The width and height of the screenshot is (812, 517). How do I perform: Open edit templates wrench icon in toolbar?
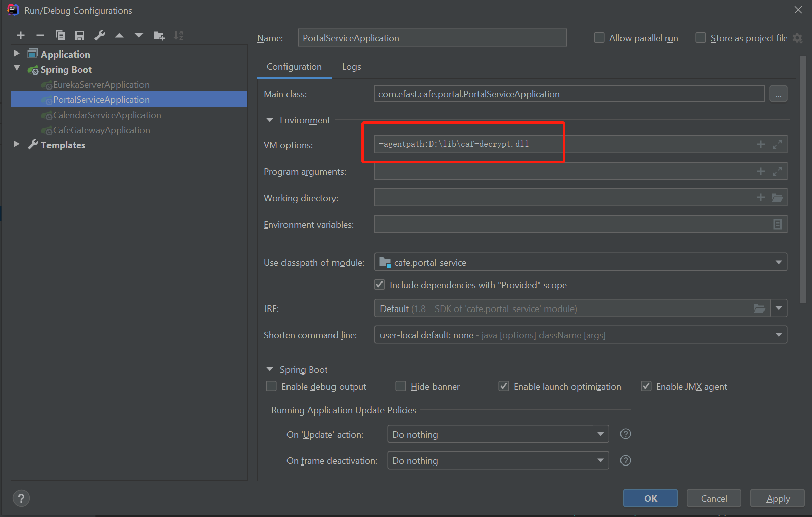[x=100, y=35]
